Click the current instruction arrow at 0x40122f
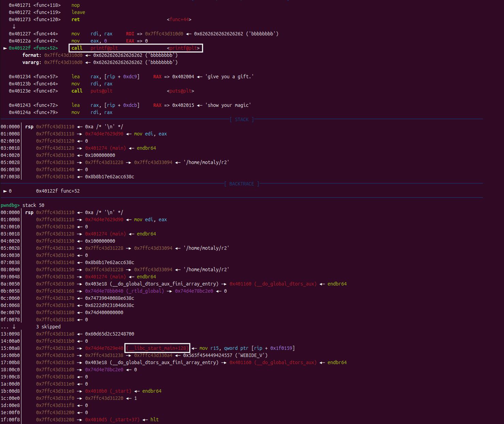 tap(5, 48)
